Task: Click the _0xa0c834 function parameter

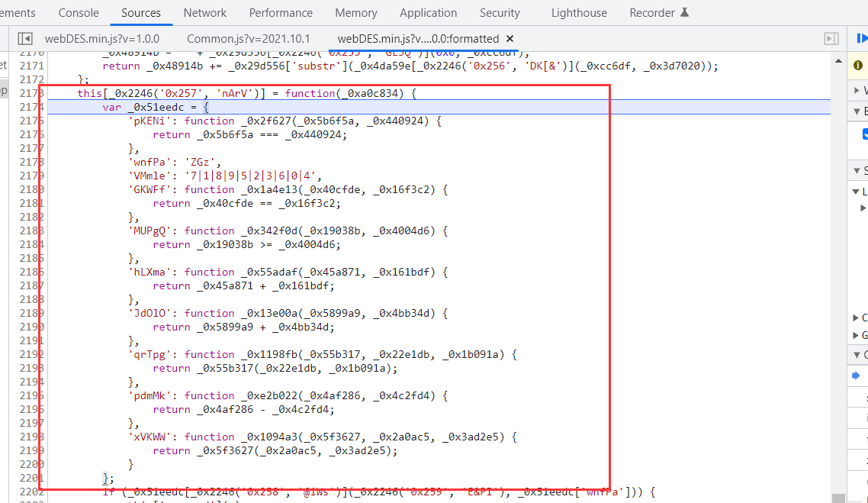Action: pyautogui.click(x=368, y=94)
